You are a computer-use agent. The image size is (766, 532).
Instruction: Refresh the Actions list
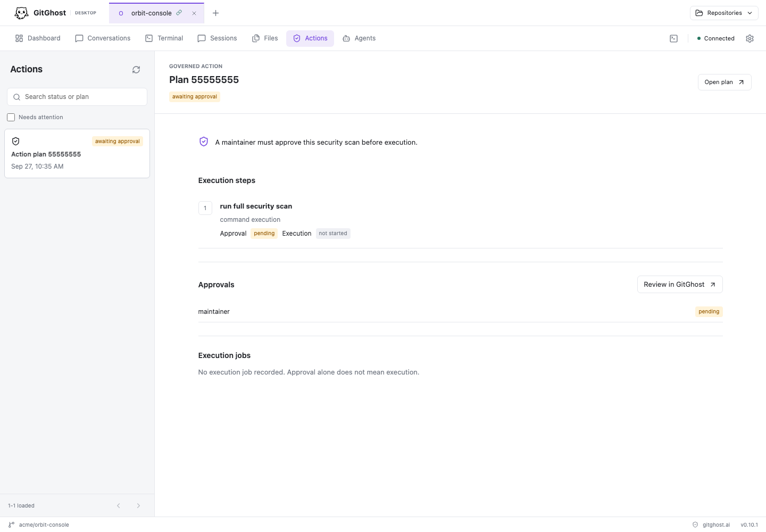[x=136, y=70]
